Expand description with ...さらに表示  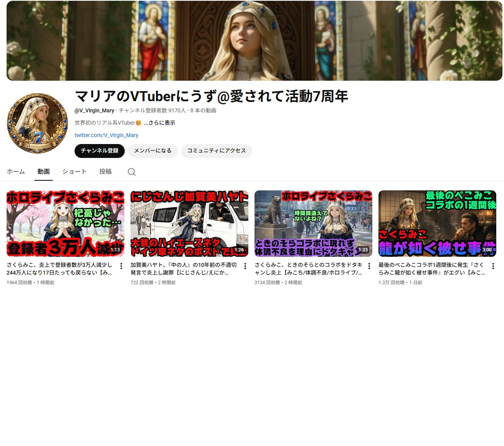[x=160, y=123]
